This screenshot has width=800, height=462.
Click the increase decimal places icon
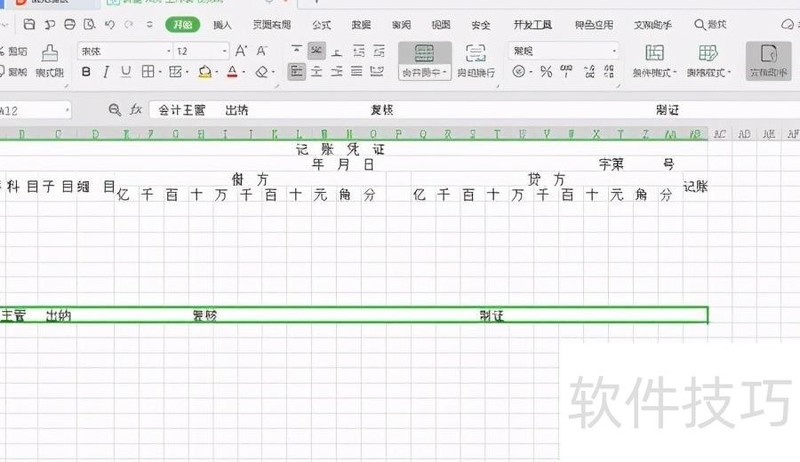(x=589, y=71)
